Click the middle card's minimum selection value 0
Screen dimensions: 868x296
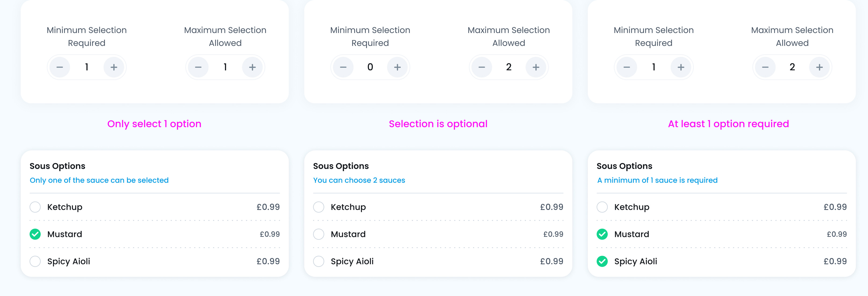coord(370,67)
